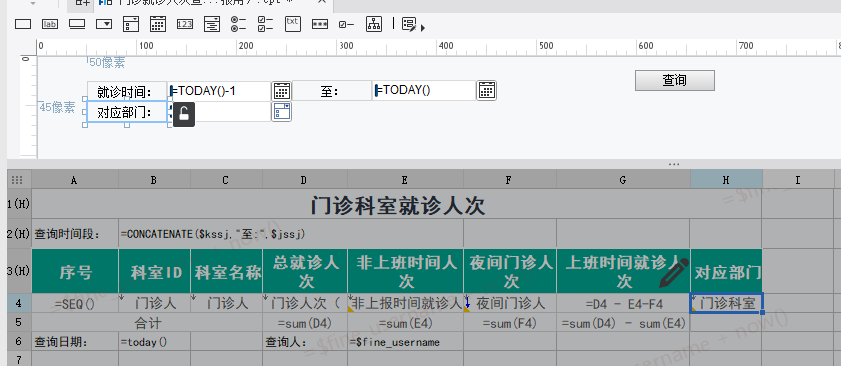
Task: Select the drop-down tree widget icon
Action: point(212,24)
